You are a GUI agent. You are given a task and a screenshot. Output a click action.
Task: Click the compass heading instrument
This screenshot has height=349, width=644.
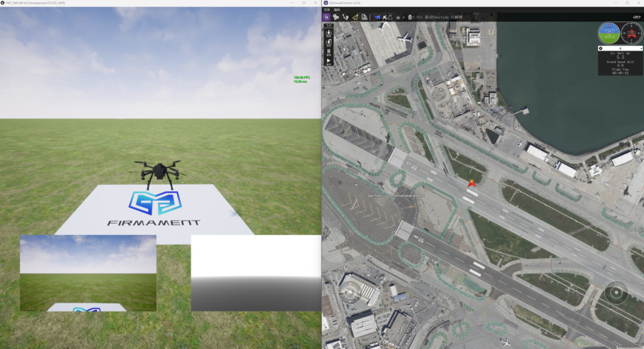(x=631, y=33)
